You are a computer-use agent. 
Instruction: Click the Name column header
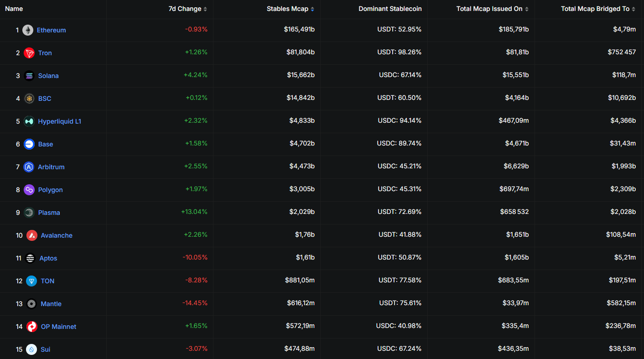pos(14,9)
